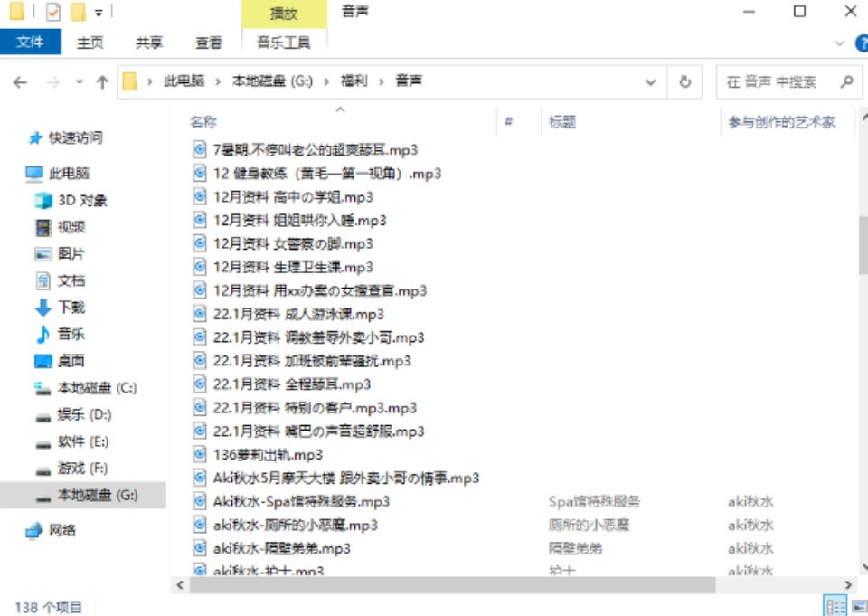868x616 pixels.
Task: Expand the ribbon with the chevron
Action: click(839, 43)
